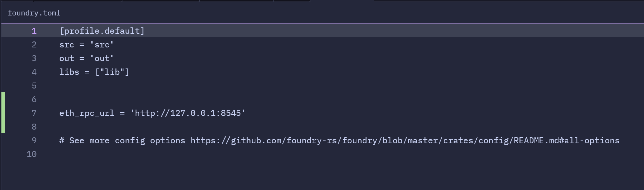Screen dimensions: 644x190
Task: Click line number 10 in the gutter
Action: (32, 154)
